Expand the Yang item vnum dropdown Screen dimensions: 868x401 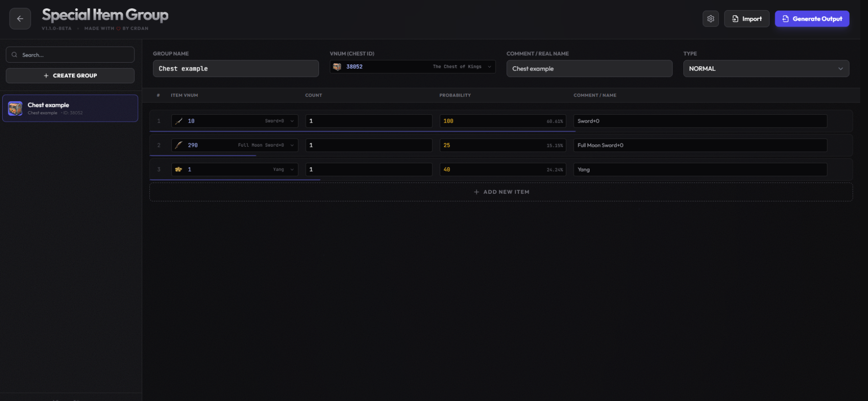point(292,170)
